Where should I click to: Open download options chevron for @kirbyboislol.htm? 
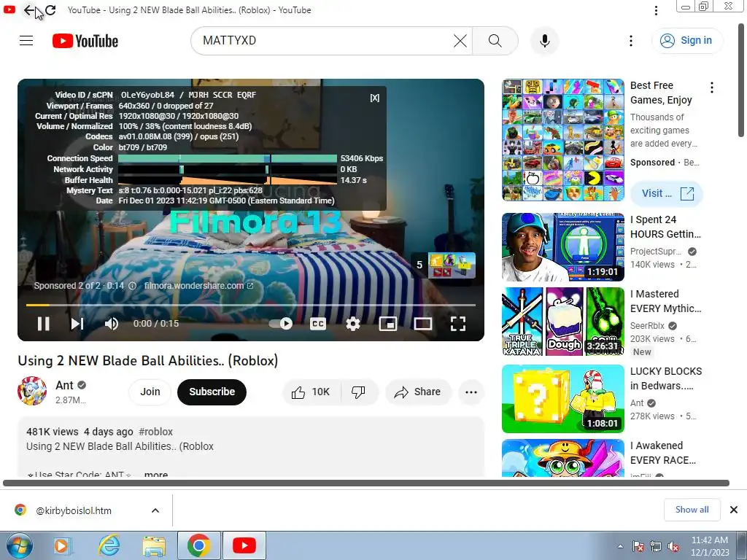(155, 510)
